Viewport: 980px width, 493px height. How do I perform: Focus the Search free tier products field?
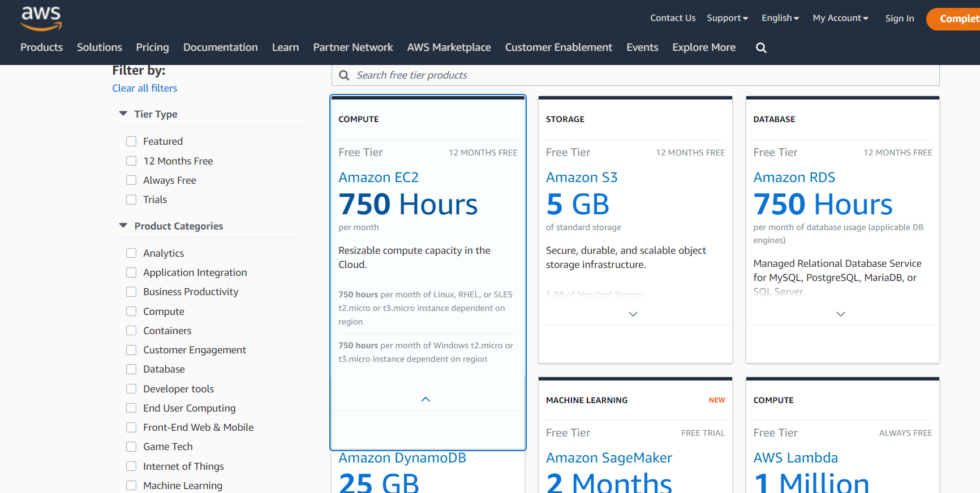tap(635, 75)
